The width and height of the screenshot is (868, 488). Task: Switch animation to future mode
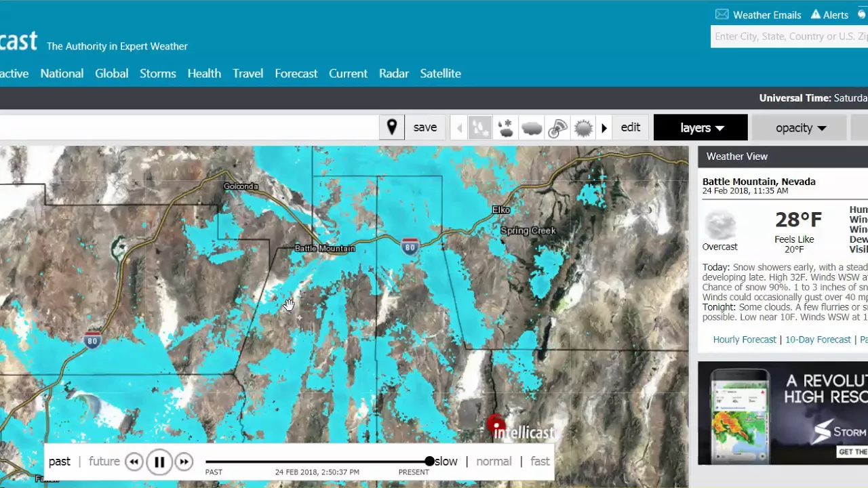[x=104, y=462]
